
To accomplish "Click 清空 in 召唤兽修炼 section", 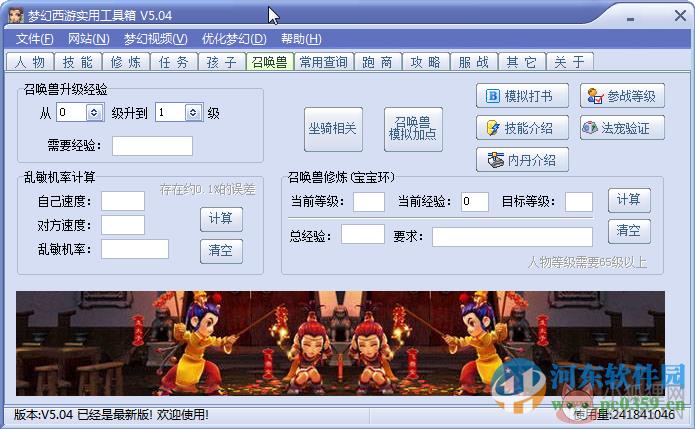I will tap(629, 231).
